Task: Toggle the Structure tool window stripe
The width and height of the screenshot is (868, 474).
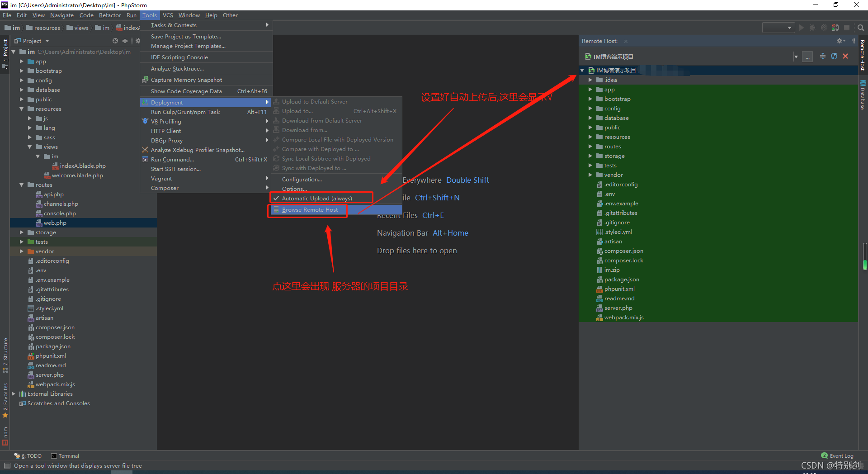Action: (x=5, y=355)
